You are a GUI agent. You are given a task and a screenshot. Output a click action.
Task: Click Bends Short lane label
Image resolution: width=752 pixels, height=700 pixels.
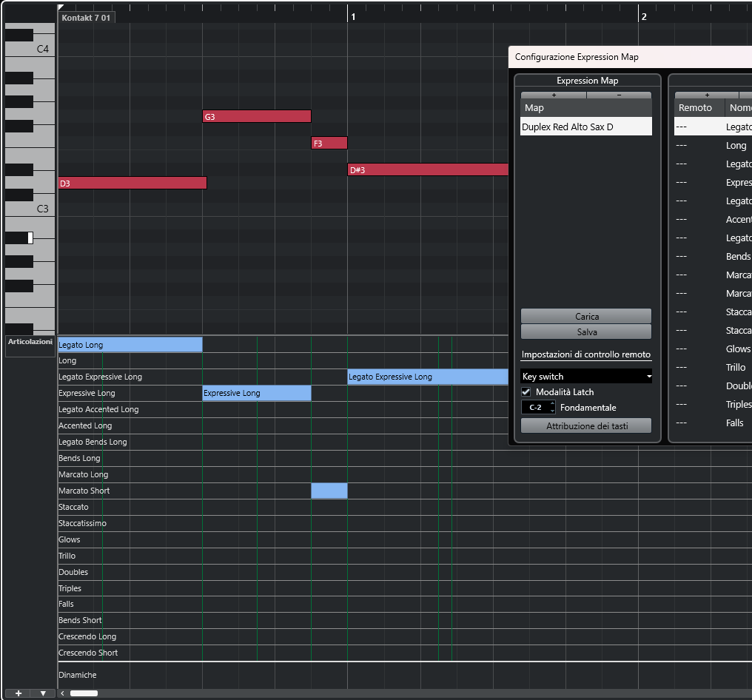[x=80, y=620]
